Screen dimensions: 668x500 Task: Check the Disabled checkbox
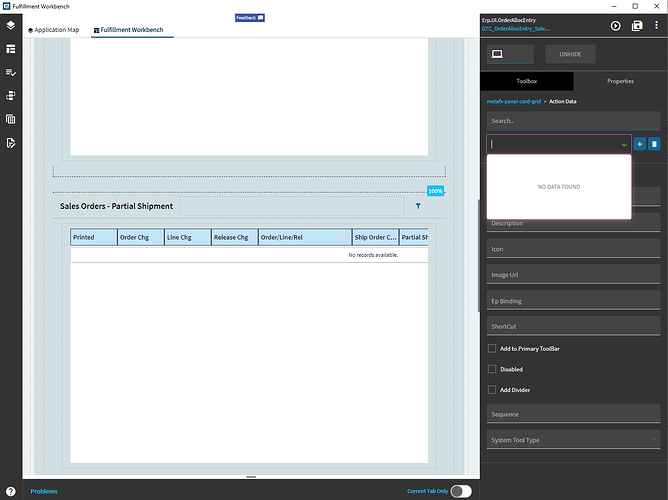point(492,369)
